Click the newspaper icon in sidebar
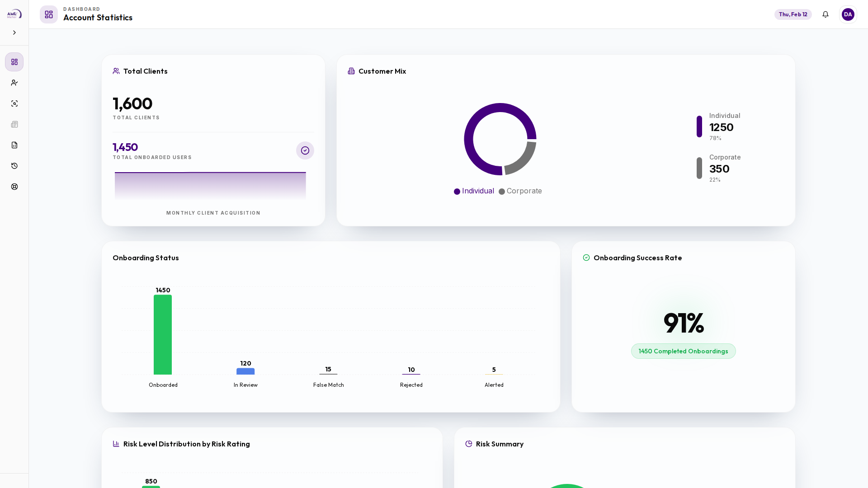The width and height of the screenshot is (868, 488). pos(14,124)
